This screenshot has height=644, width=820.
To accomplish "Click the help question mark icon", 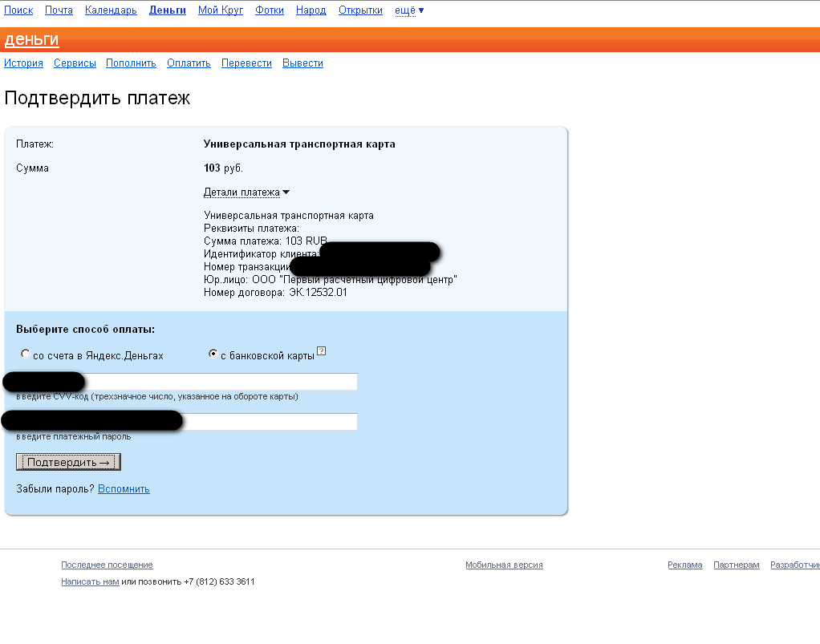I will coord(321,351).
